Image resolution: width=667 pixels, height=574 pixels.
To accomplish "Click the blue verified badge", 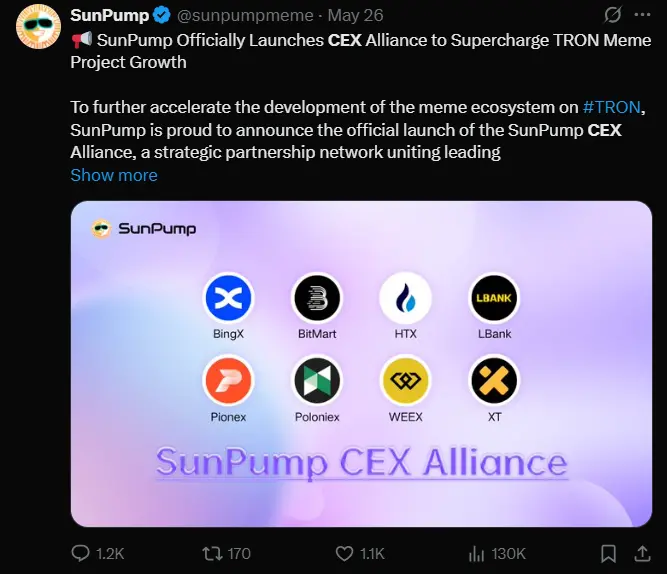I will (x=161, y=16).
